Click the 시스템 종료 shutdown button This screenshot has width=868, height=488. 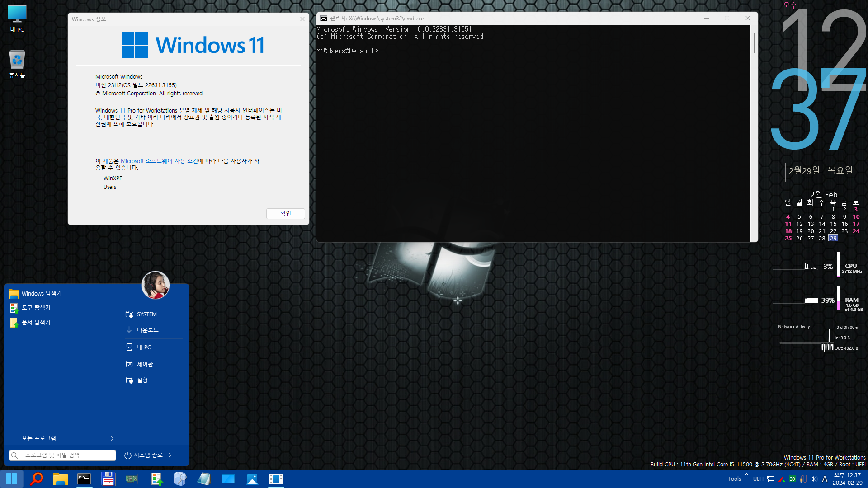click(x=143, y=455)
